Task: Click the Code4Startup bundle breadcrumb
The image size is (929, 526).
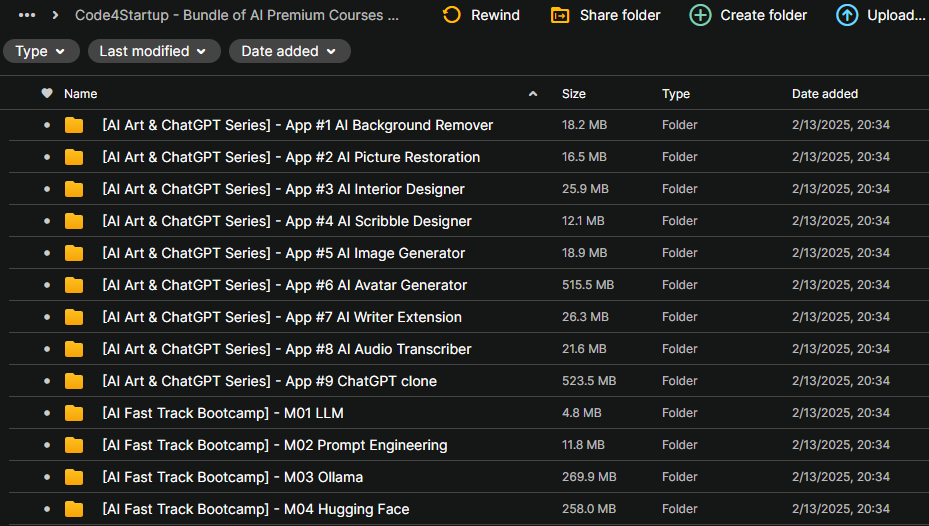Action: tap(236, 15)
